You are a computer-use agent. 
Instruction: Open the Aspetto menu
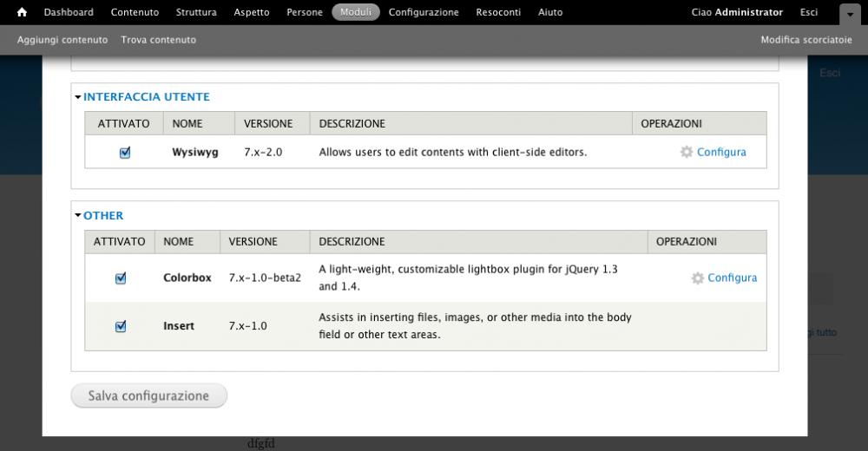coord(252,12)
